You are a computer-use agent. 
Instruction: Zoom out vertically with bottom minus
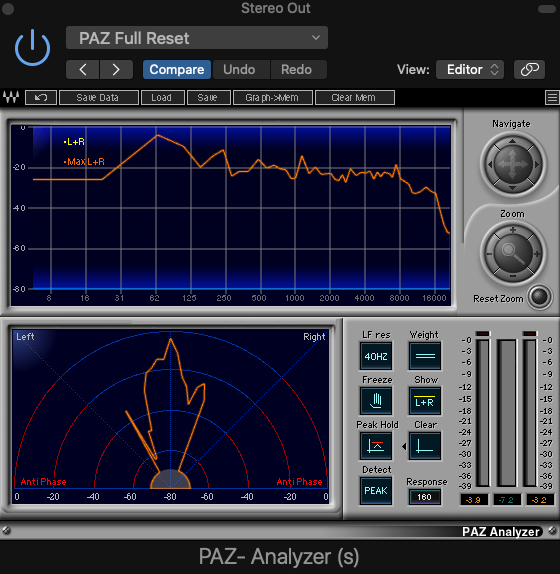click(513, 276)
